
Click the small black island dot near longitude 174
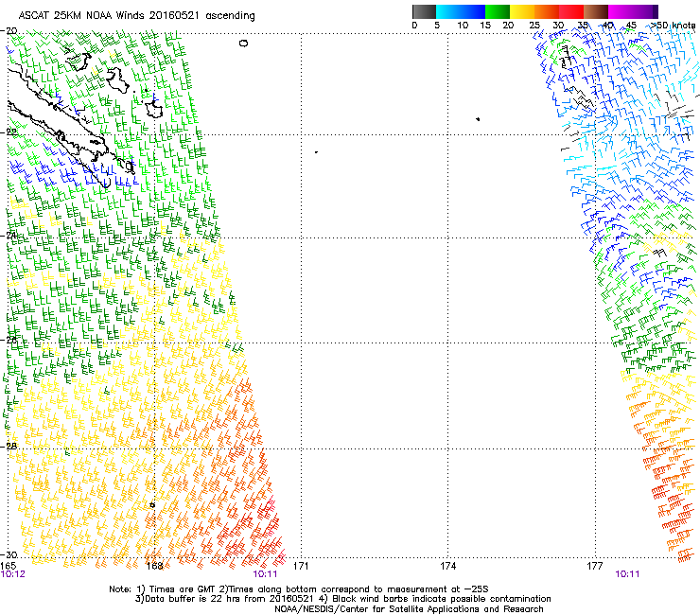pos(478,119)
